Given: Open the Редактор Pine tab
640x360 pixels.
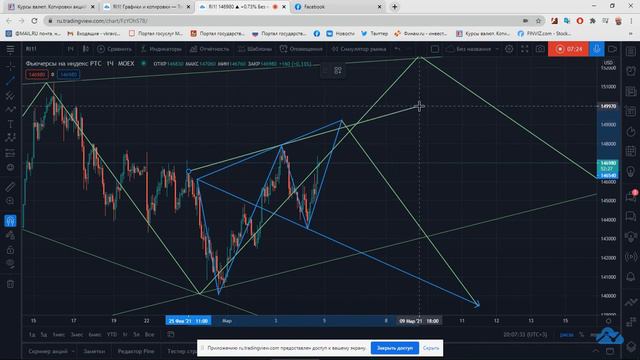Looking at the screenshot, I should (x=136, y=351).
